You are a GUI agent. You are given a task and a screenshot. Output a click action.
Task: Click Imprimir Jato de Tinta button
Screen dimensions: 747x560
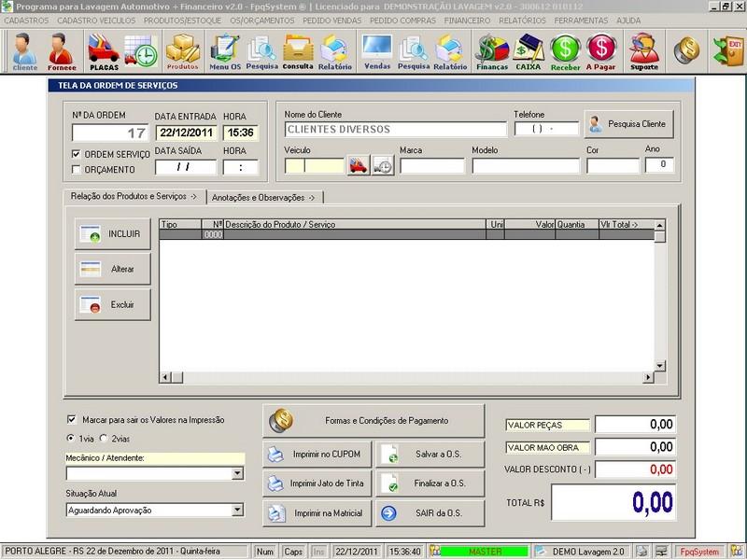coord(317,483)
